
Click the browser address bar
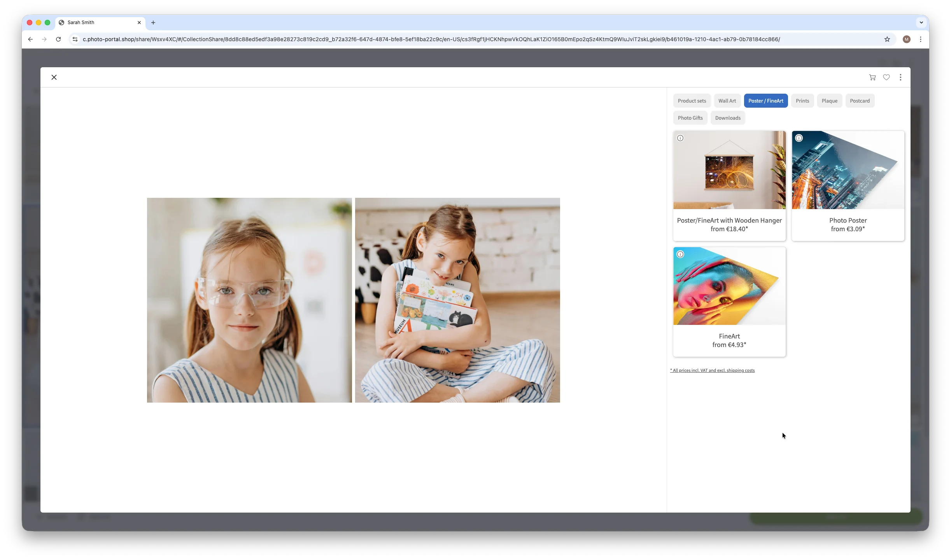[x=431, y=39]
